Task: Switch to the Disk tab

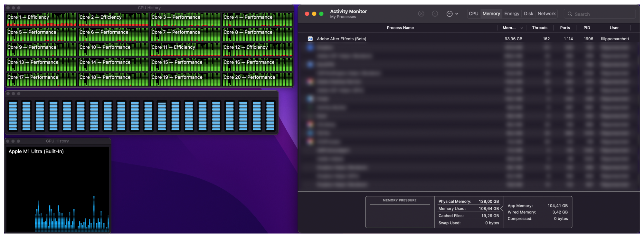Action: click(x=528, y=14)
